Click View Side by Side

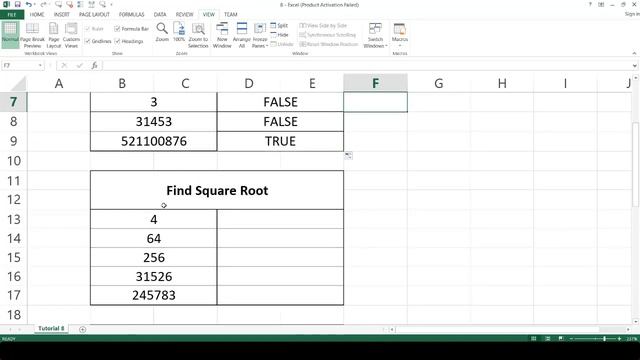pyautogui.click(x=323, y=25)
